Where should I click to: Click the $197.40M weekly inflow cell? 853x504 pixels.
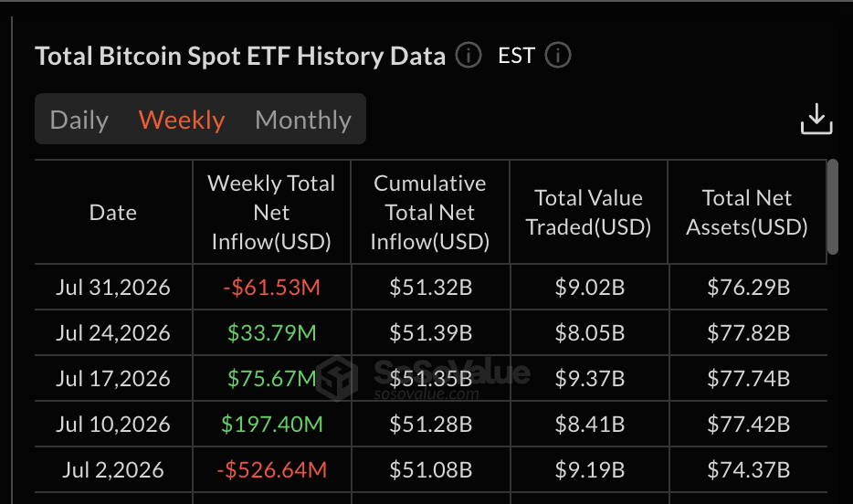271,424
